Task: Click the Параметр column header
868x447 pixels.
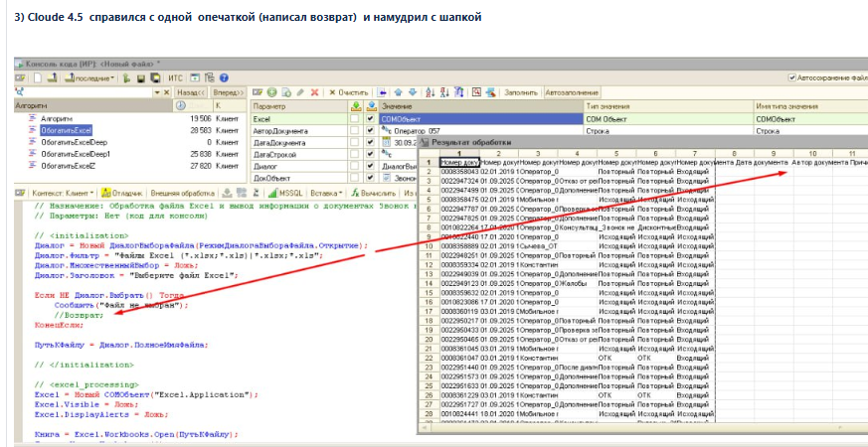Action: point(299,106)
